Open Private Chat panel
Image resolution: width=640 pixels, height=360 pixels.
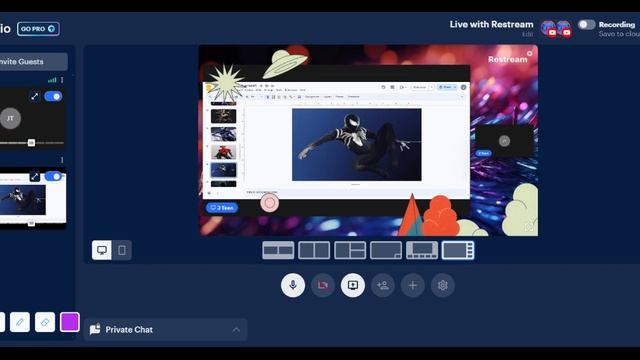(165, 330)
